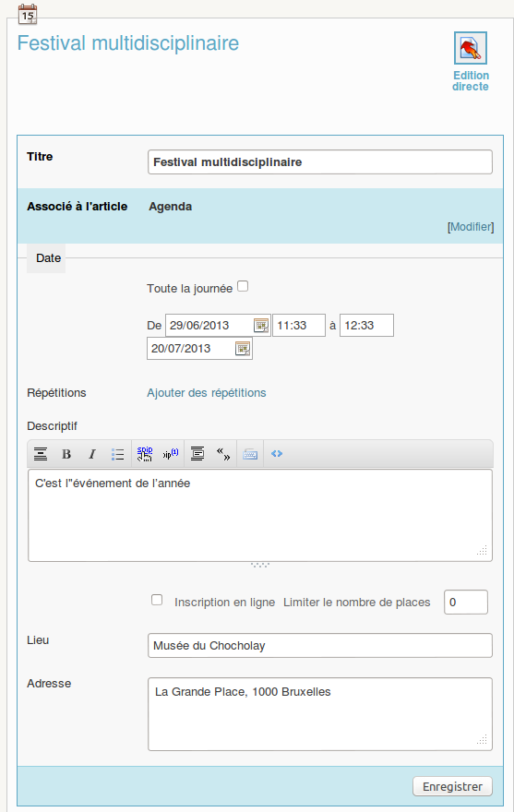
Task: Open date picker for end date 20/07/2013
Action: click(243, 349)
